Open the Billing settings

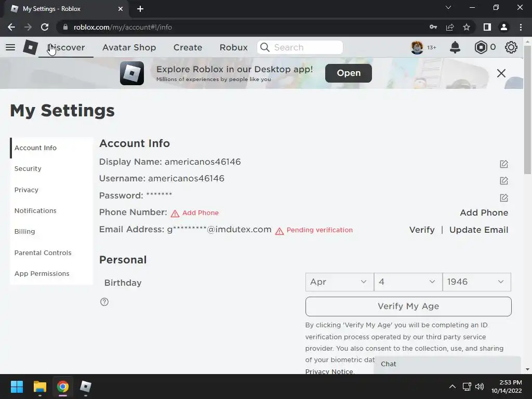pos(51,231)
